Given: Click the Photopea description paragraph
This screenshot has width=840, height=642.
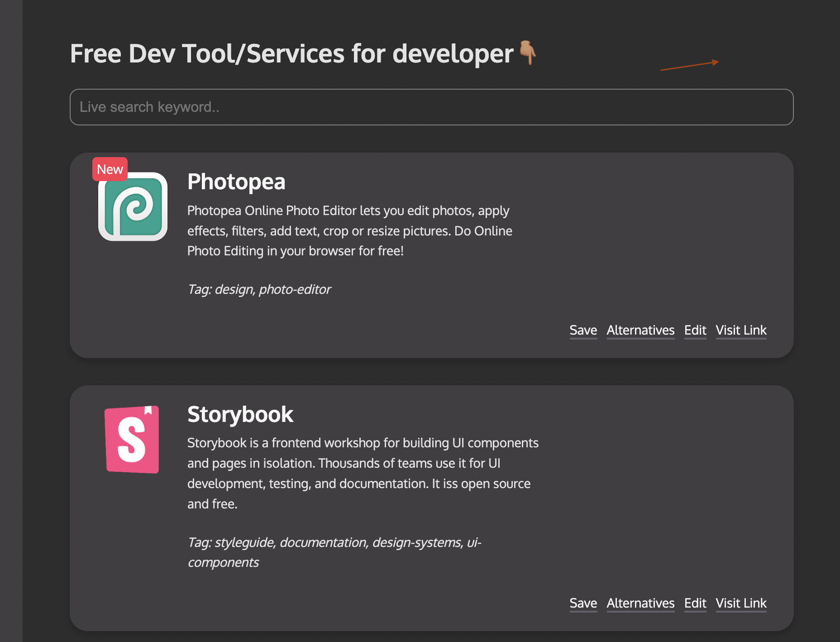Looking at the screenshot, I should 350,231.
